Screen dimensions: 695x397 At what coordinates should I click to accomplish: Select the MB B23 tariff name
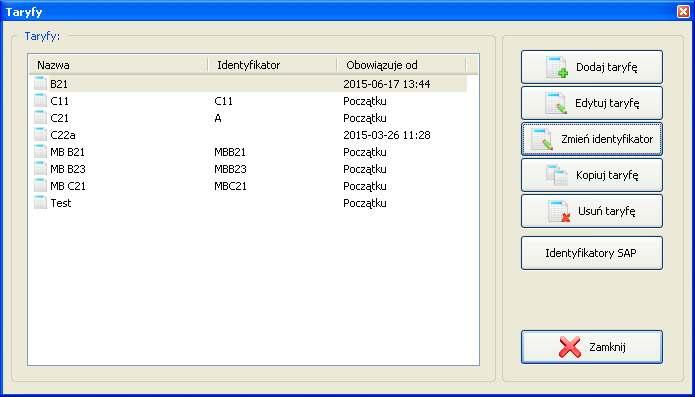tap(68, 169)
